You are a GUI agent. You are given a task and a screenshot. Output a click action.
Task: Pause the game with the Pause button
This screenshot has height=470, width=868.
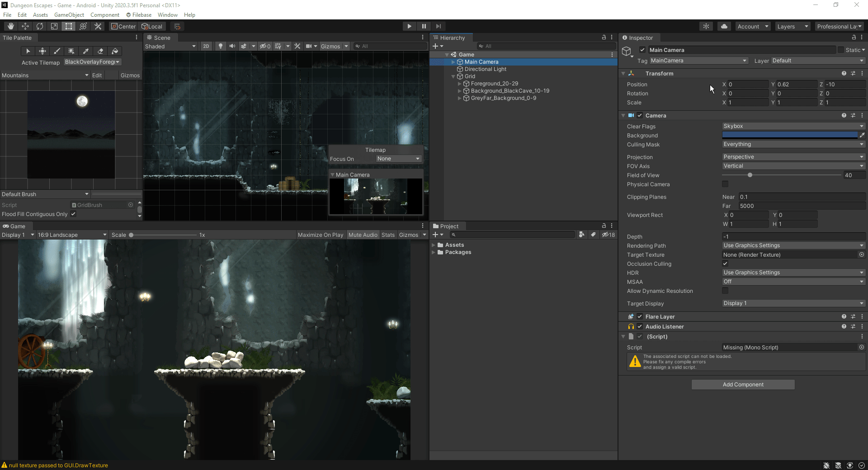pyautogui.click(x=424, y=26)
